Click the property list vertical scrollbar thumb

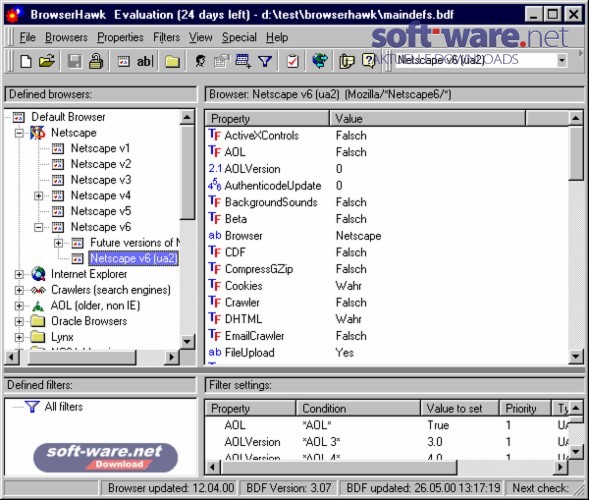pyautogui.click(x=576, y=153)
